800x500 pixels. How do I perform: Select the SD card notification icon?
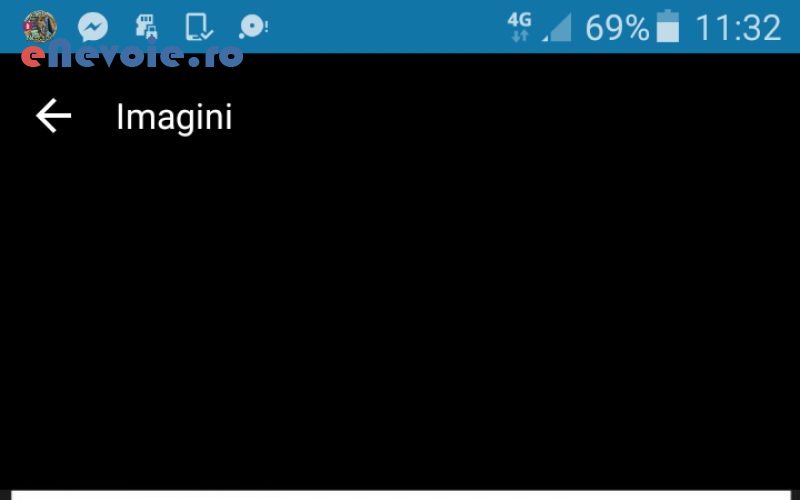point(147,27)
